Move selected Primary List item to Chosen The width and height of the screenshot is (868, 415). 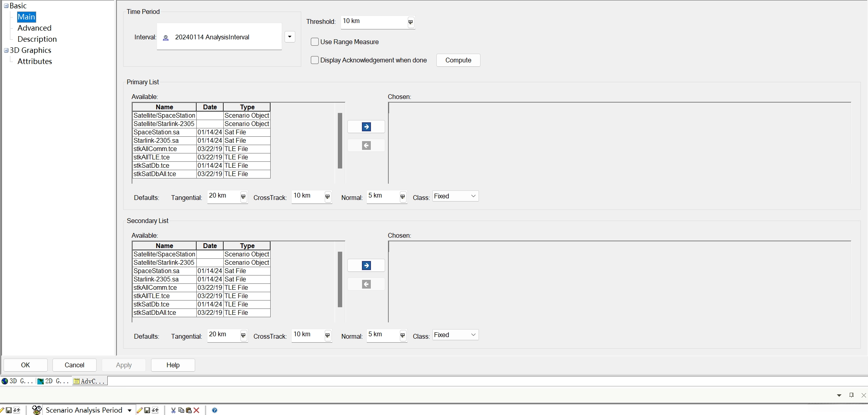tap(366, 127)
